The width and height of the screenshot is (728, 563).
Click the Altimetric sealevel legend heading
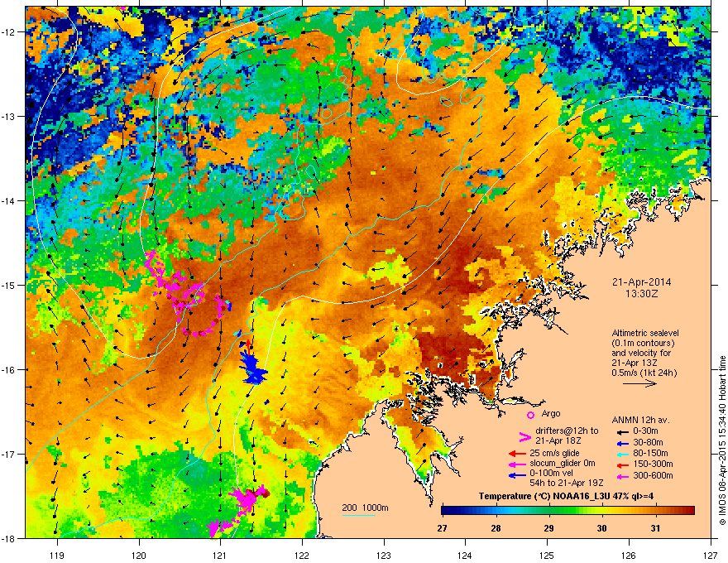click(645, 333)
